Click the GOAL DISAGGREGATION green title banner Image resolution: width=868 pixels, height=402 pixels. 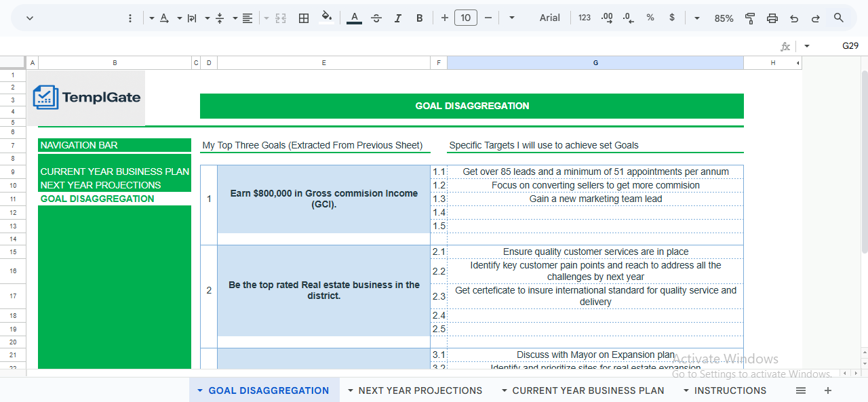point(472,106)
